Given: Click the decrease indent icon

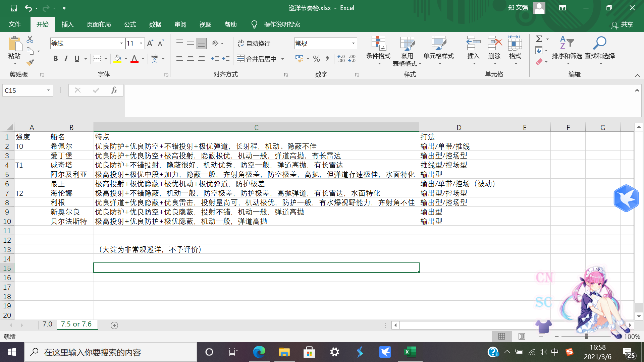Looking at the screenshot, I should pyautogui.click(x=215, y=59).
